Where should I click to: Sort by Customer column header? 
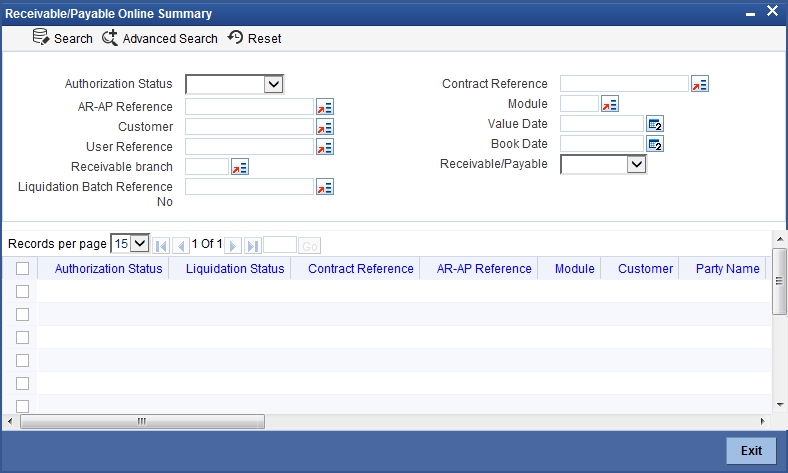point(645,269)
